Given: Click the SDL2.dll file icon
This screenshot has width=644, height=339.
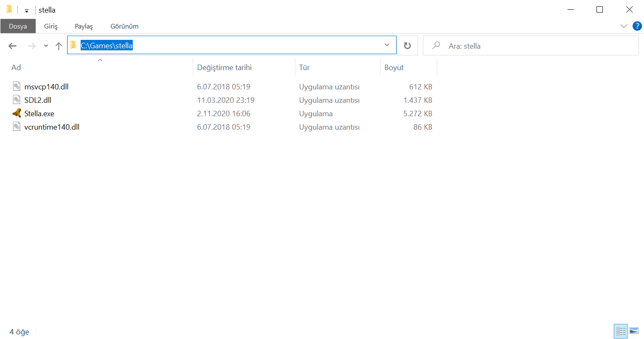Looking at the screenshot, I should [16, 100].
